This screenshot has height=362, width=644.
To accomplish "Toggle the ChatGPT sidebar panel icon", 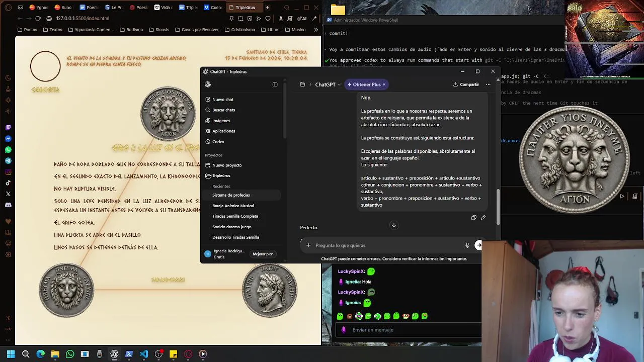I will tap(275, 84).
